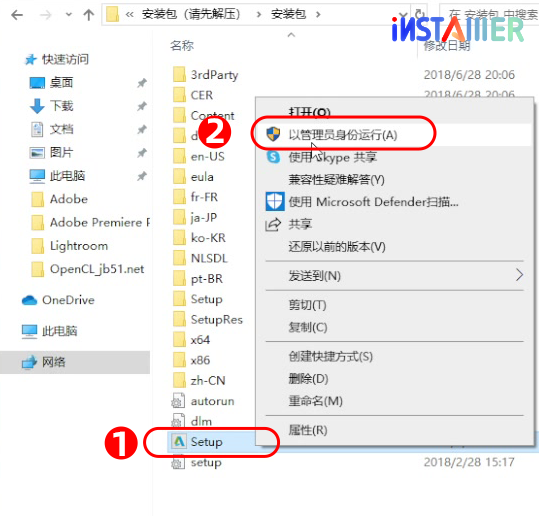Click the share arrow icon
Image resolution: width=539 pixels, height=516 pixels.
[273, 224]
